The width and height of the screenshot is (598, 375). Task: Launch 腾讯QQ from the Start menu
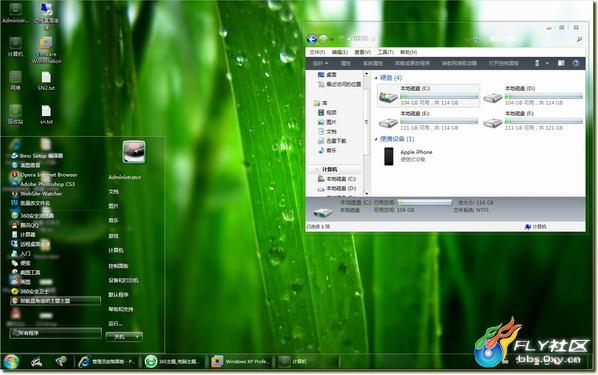point(25,225)
